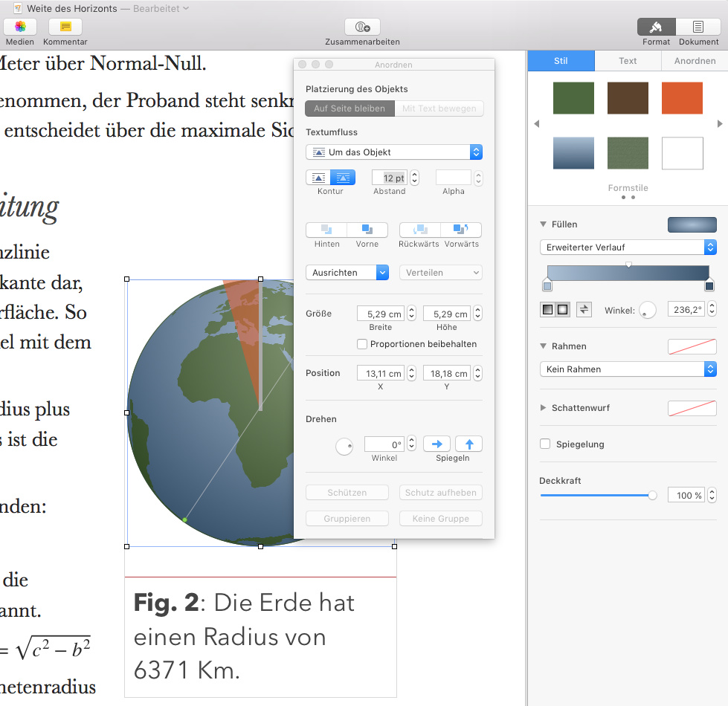The image size is (728, 706).
Task: Open the Textumfluss 'Um das Objekt' dropdown
Action: (x=394, y=152)
